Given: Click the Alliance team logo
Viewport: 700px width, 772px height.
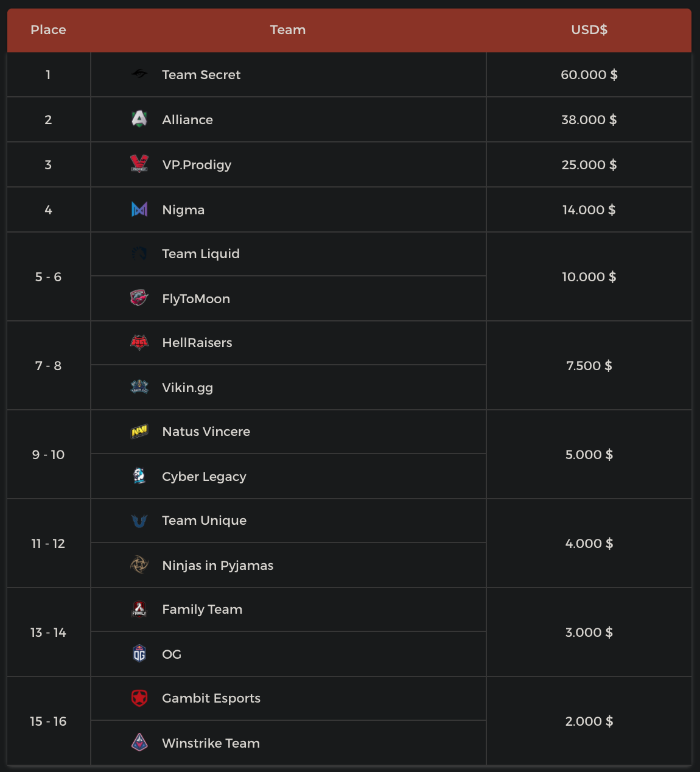Looking at the screenshot, I should 139,119.
